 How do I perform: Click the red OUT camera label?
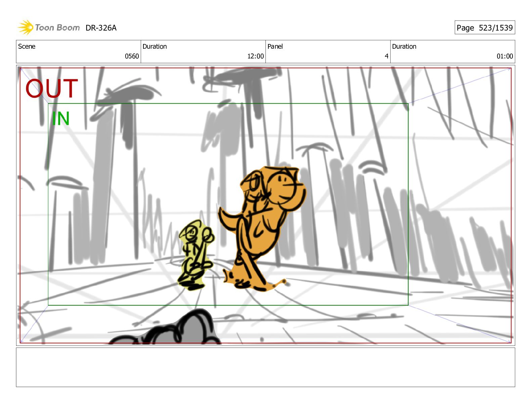tap(52, 89)
